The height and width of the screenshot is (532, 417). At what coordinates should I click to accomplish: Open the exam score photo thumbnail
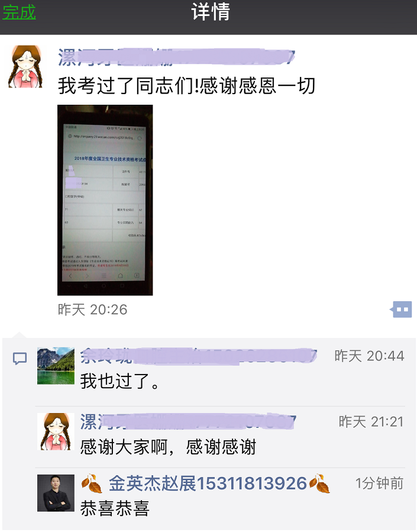[x=105, y=200]
